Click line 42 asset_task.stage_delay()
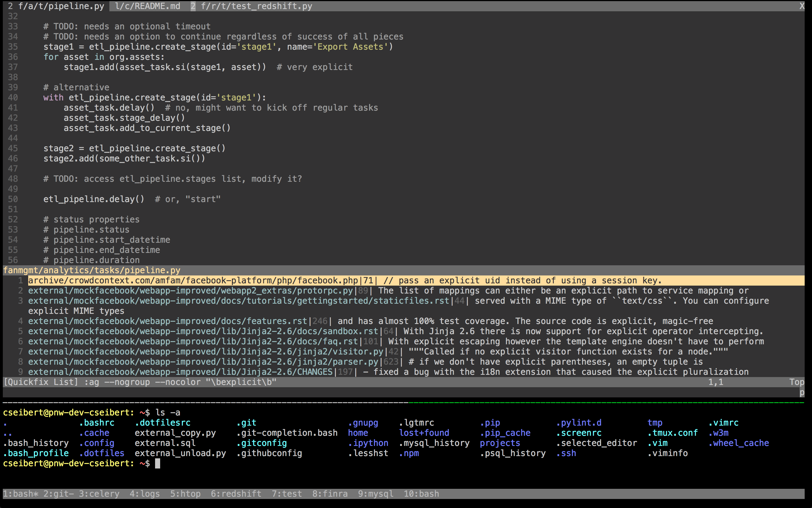 pyautogui.click(x=124, y=118)
